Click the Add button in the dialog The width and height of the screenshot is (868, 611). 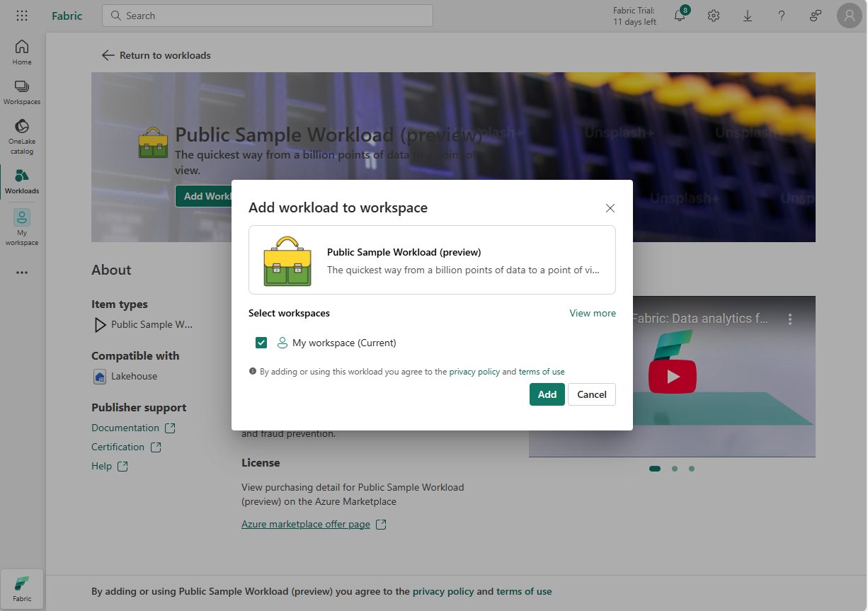coord(547,394)
